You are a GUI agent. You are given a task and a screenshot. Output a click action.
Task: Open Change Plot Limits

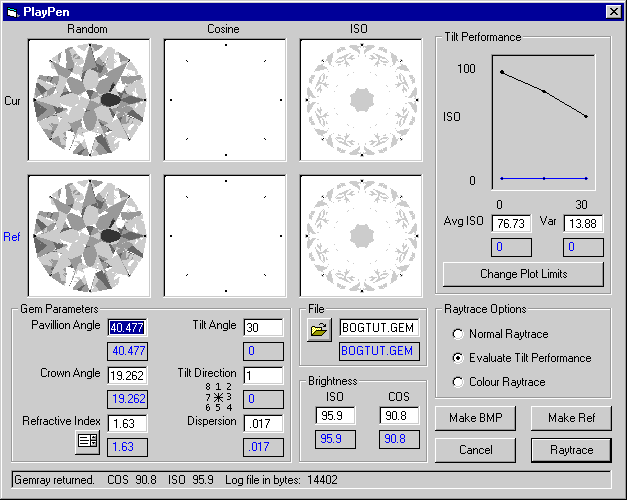[523, 274]
